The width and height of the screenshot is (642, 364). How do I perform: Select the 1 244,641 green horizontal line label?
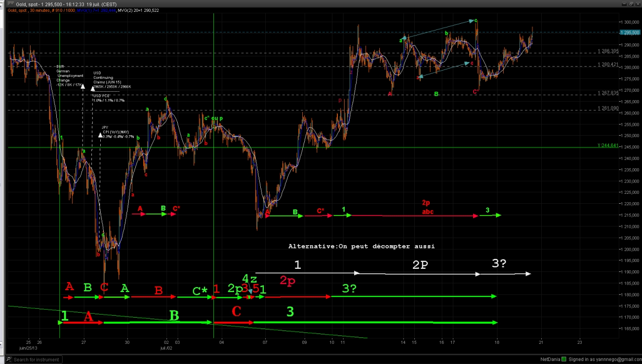[608, 146]
